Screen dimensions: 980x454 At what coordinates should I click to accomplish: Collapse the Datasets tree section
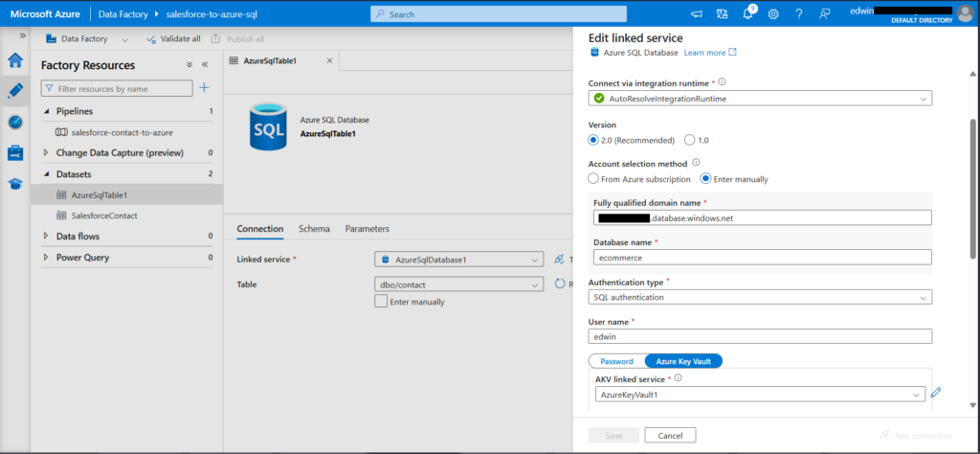tap(45, 174)
